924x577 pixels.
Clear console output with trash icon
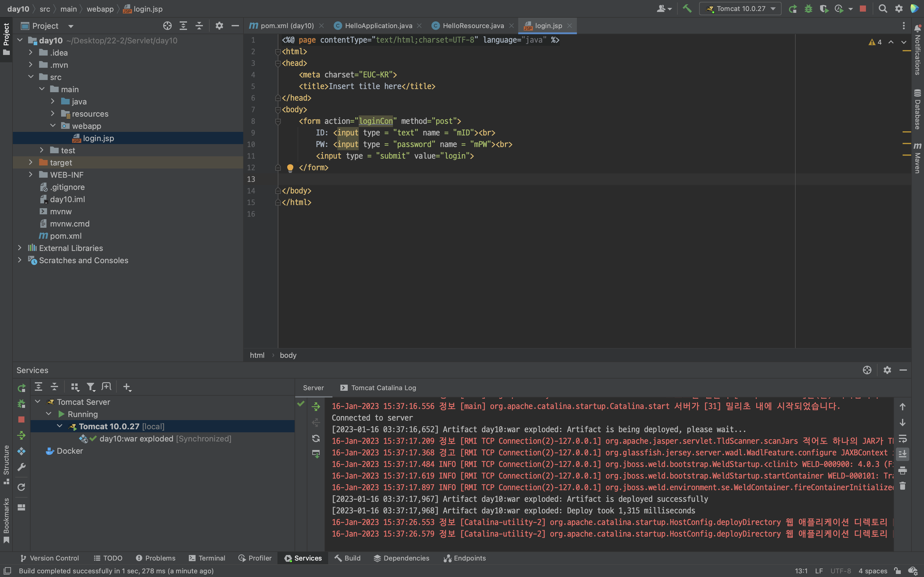(x=902, y=486)
